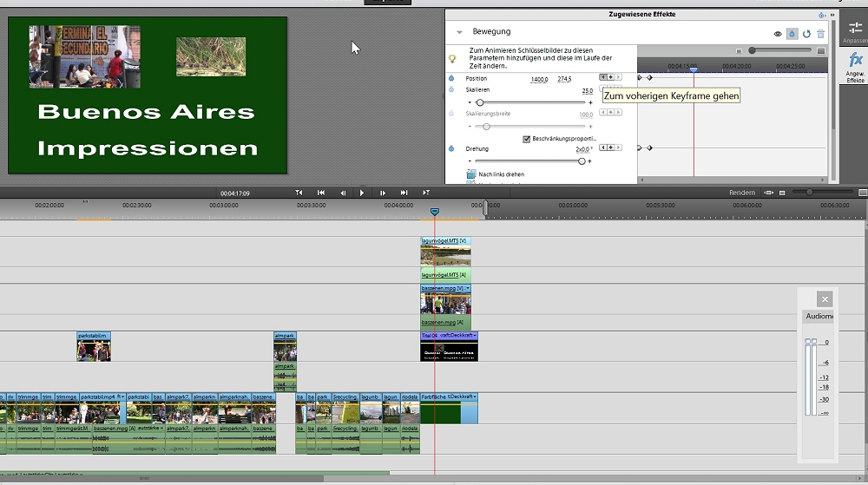Click effects panel horizontal scrollbar
Viewport: 868px width, 485px height.
tap(732, 180)
